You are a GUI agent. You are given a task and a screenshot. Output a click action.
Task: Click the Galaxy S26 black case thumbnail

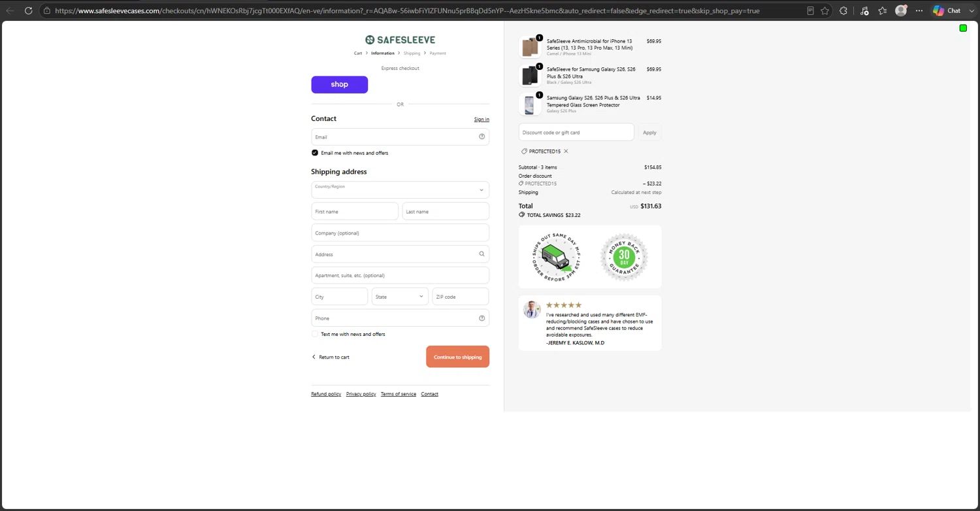530,75
